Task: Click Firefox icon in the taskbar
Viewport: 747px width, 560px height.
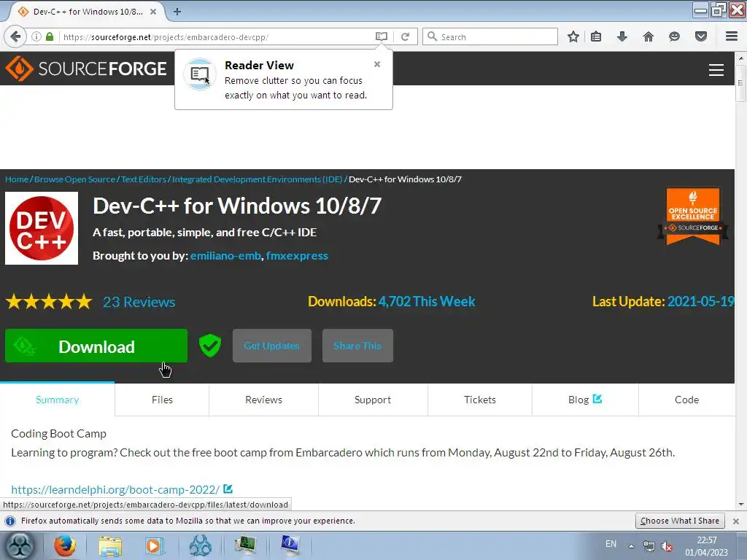Action: pos(64,545)
